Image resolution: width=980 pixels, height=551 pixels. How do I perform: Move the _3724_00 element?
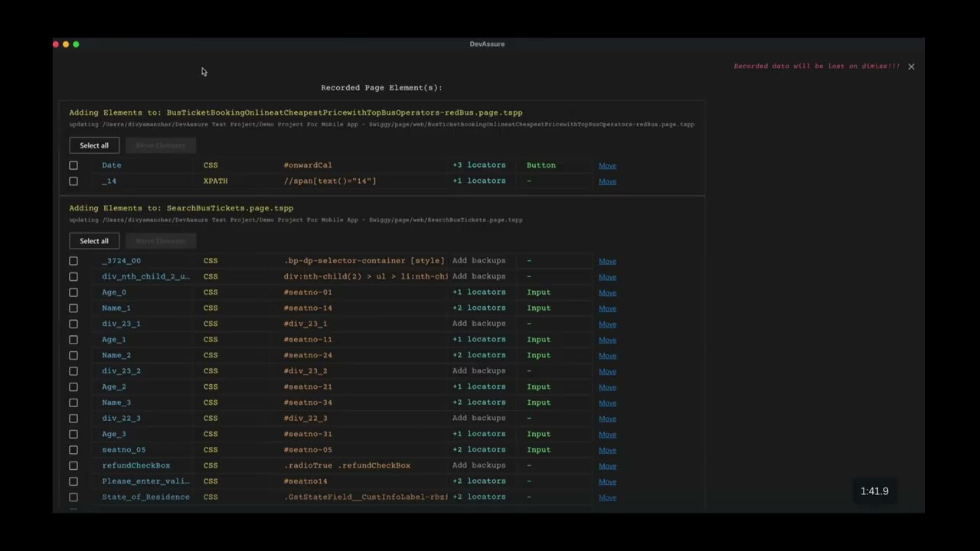click(x=607, y=261)
